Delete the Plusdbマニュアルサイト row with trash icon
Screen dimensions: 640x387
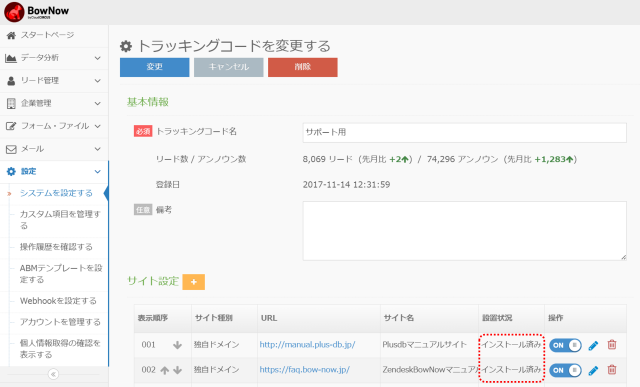[612, 345]
